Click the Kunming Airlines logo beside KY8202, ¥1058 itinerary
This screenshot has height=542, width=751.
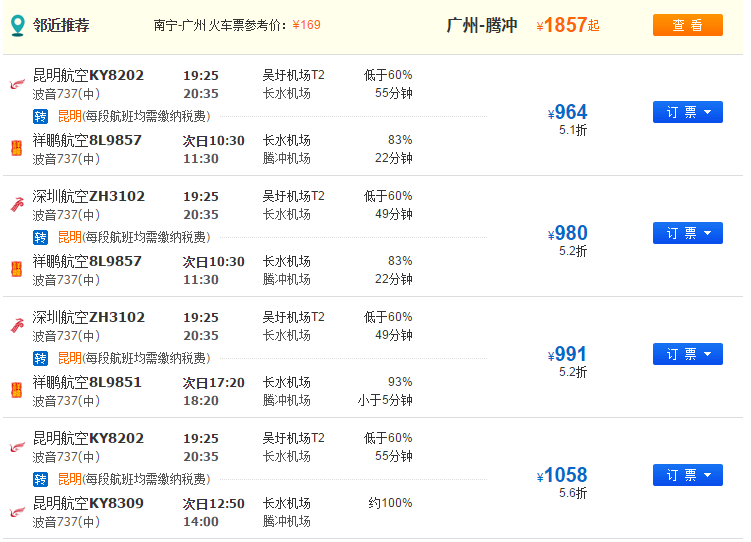(17, 447)
